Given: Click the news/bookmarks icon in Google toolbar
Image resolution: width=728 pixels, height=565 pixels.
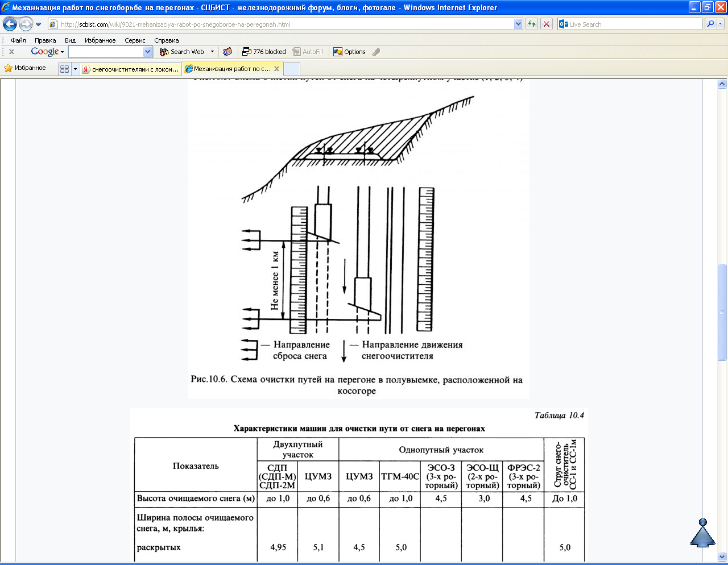Looking at the screenshot, I should pyautogui.click(x=227, y=52).
